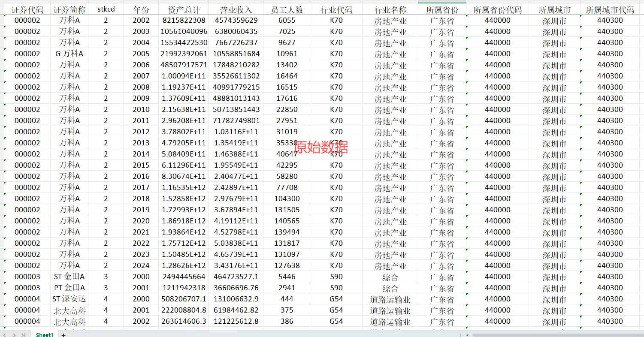Click the employee count 127638
The image size is (644, 337).
287,265
